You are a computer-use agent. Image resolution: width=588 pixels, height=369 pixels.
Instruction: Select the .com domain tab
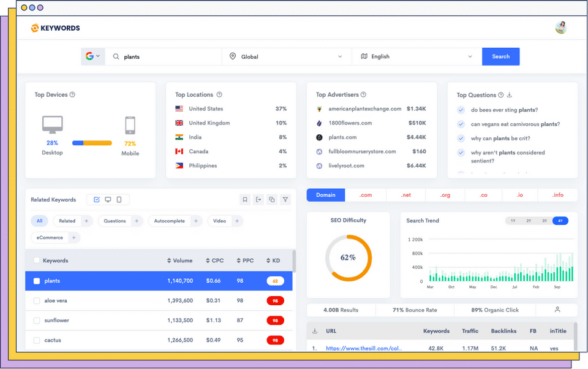click(x=366, y=195)
